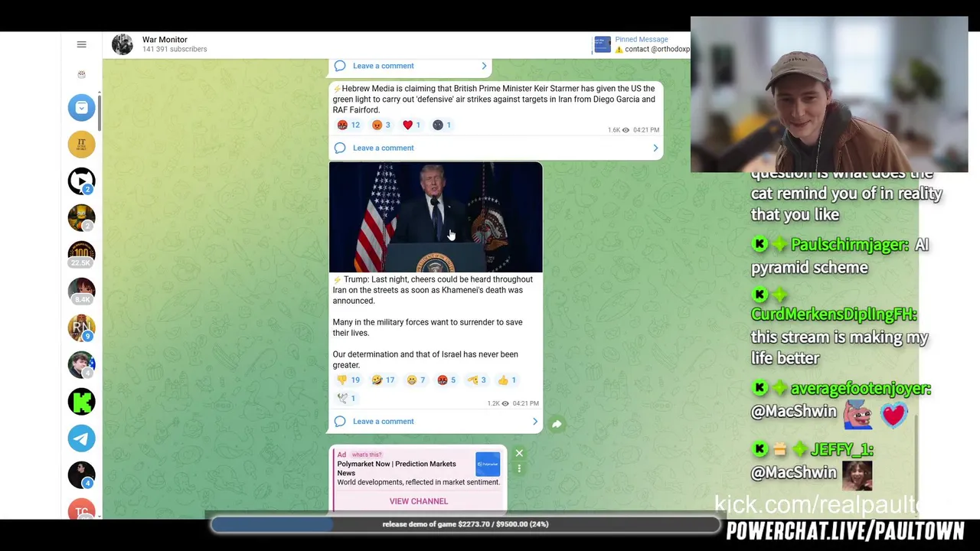The height and width of the screenshot is (551, 980).
Task: Click the release demo donation progress bar
Action: click(x=465, y=524)
